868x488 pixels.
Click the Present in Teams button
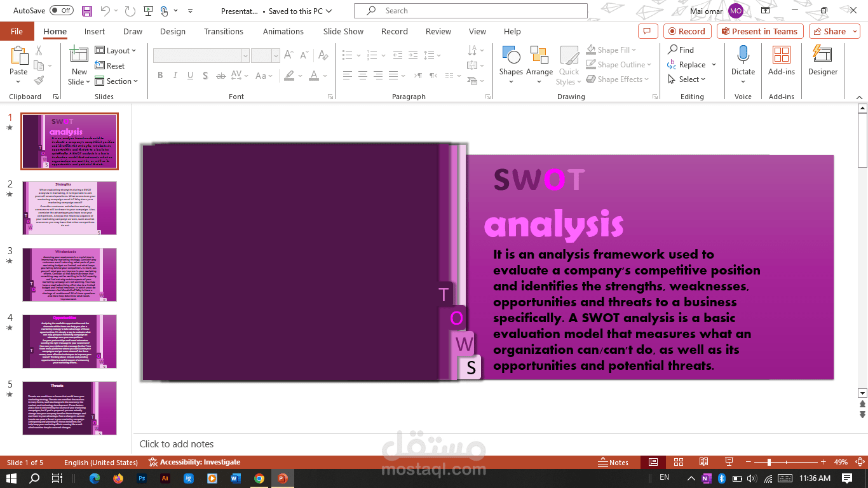click(x=760, y=31)
